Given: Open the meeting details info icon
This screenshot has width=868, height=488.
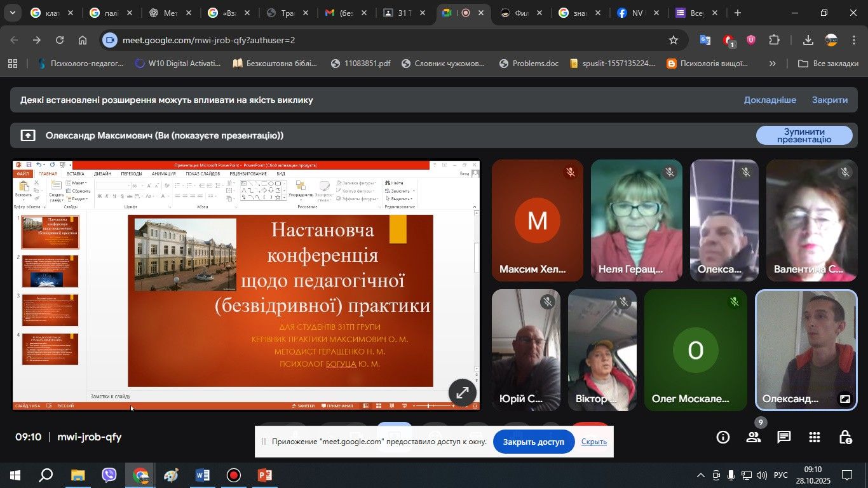Looking at the screenshot, I should point(722,437).
